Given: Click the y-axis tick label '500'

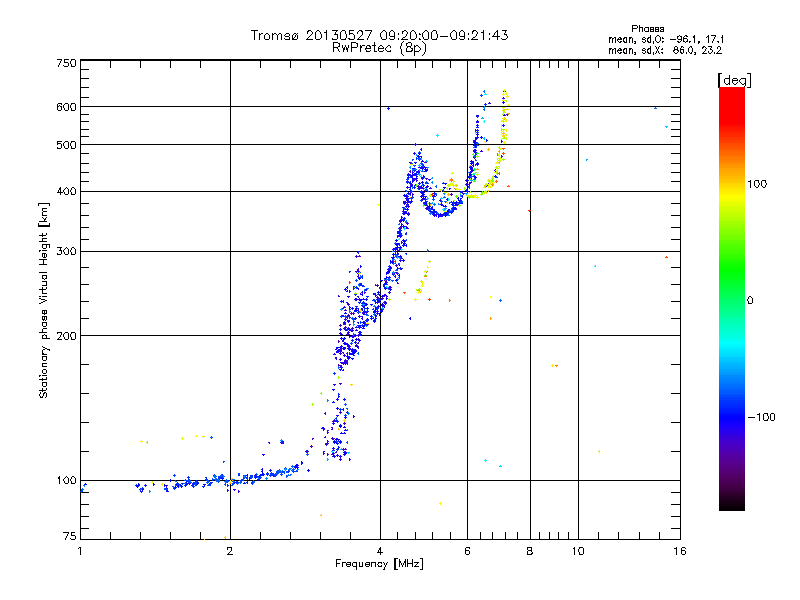Looking at the screenshot, I should point(66,145).
